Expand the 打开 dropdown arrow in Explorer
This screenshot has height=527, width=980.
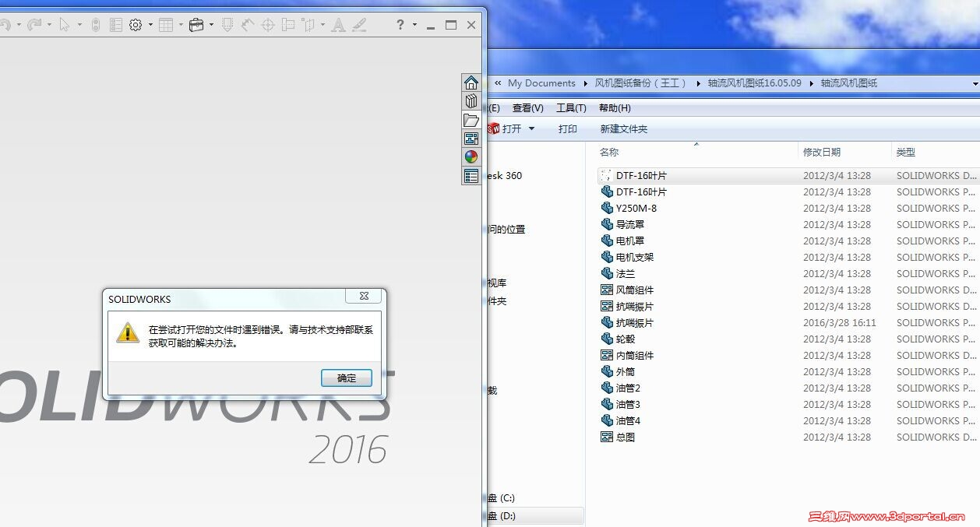(x=532, y=128)
